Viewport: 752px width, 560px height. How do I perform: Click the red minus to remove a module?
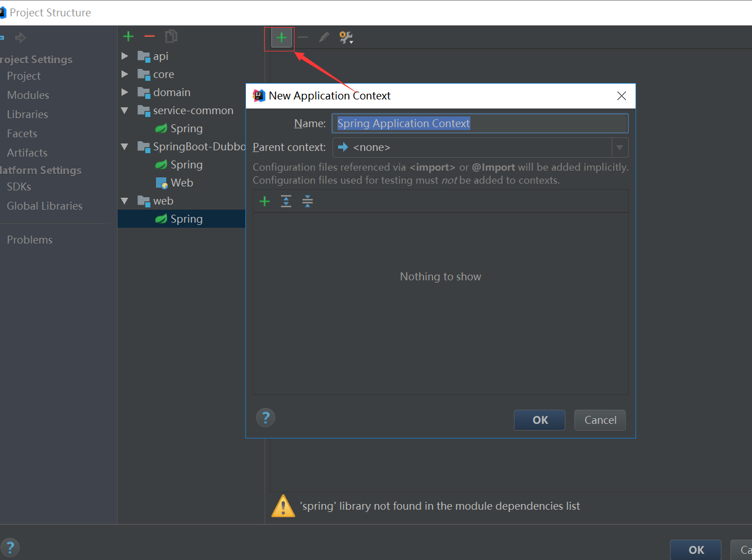point(148,36)
